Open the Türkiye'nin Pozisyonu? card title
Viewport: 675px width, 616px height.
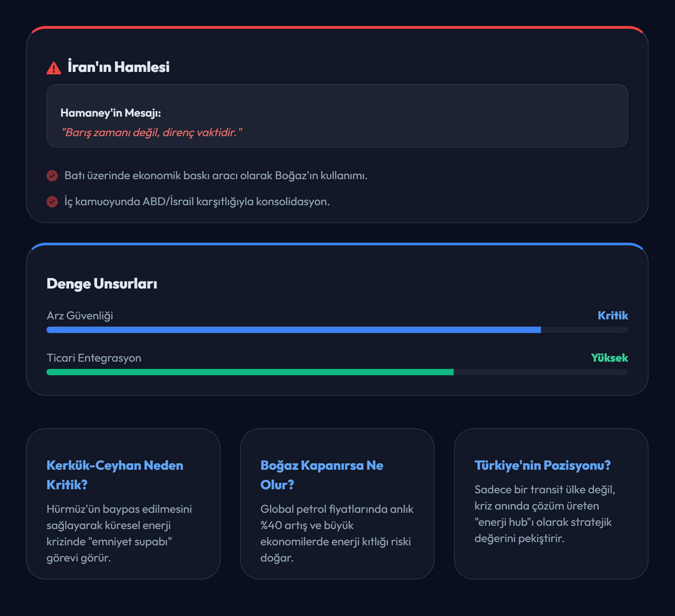[x=542, y=466]
